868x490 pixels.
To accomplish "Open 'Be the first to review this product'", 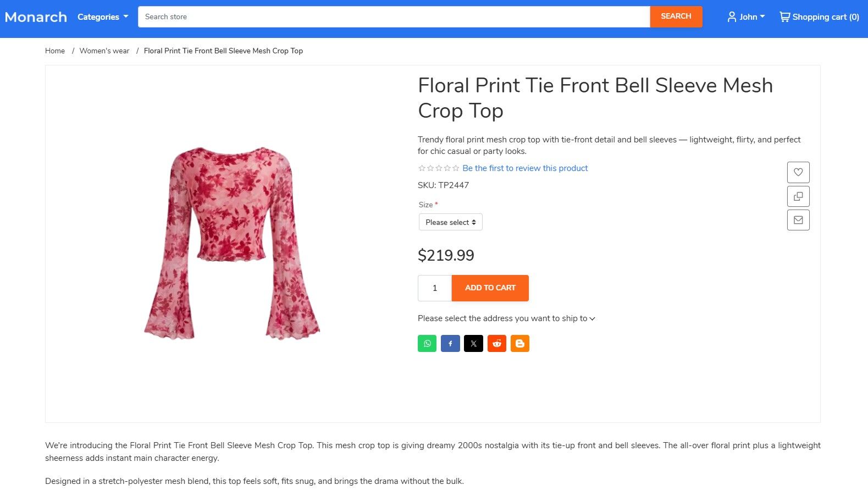I will click(524, 168).
